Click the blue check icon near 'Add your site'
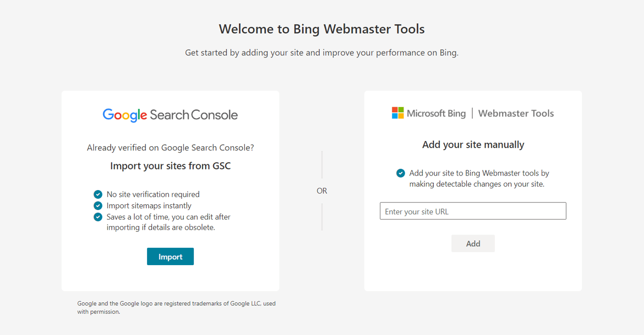 click(400, 173)
